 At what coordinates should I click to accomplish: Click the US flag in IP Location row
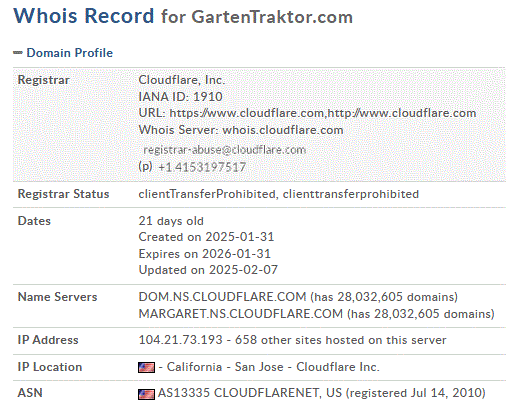146,367
